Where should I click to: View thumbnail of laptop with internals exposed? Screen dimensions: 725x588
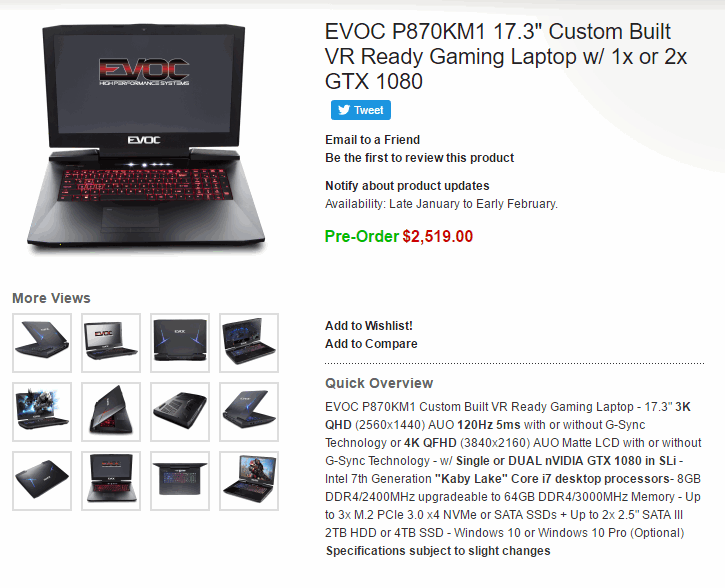(249, 343)
